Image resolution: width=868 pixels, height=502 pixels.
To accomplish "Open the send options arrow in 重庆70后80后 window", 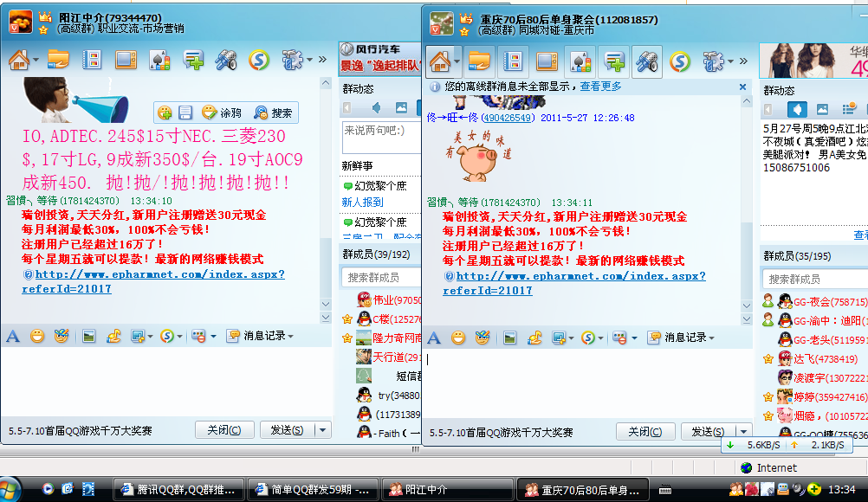I will click(743, 431).
